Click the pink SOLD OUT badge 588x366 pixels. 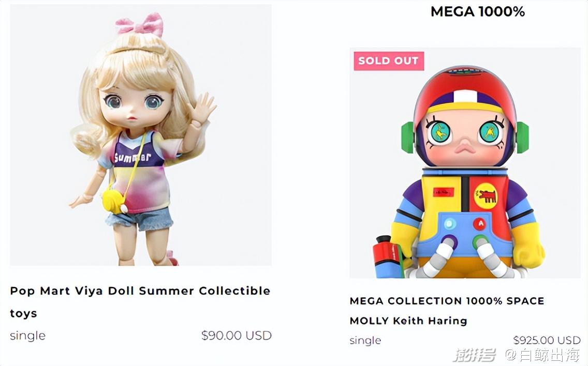point(388,61)
